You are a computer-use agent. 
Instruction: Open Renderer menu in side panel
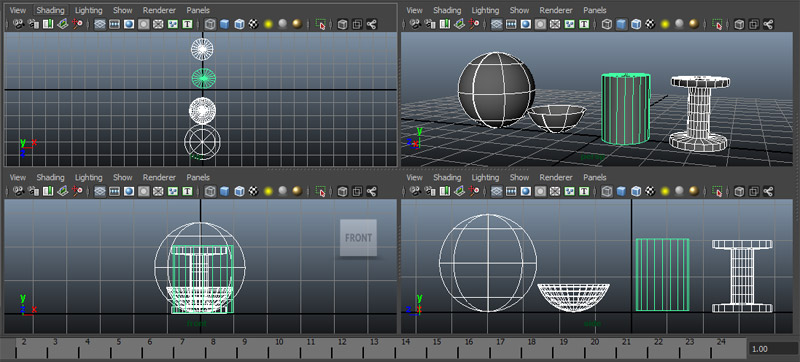pos(556,177)
